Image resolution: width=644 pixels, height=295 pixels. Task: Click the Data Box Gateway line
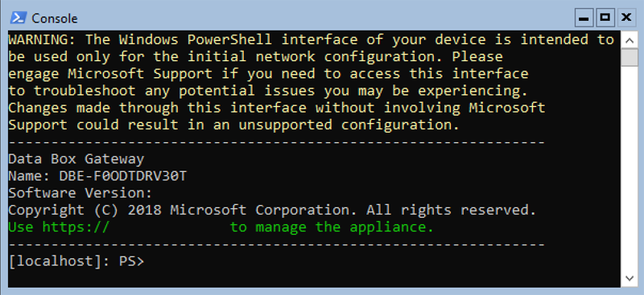tap(76, 159)
